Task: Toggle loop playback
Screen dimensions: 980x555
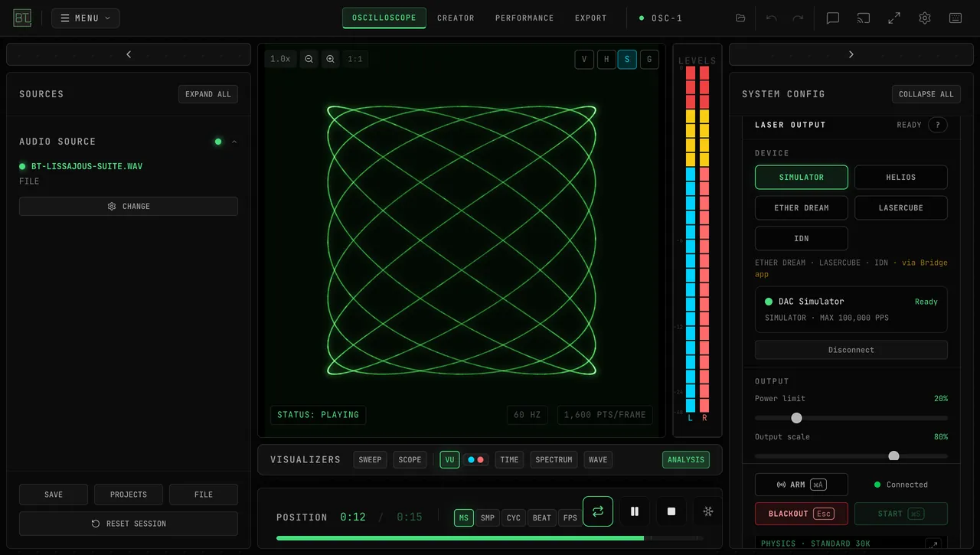Action: click(x=598, y=511)
